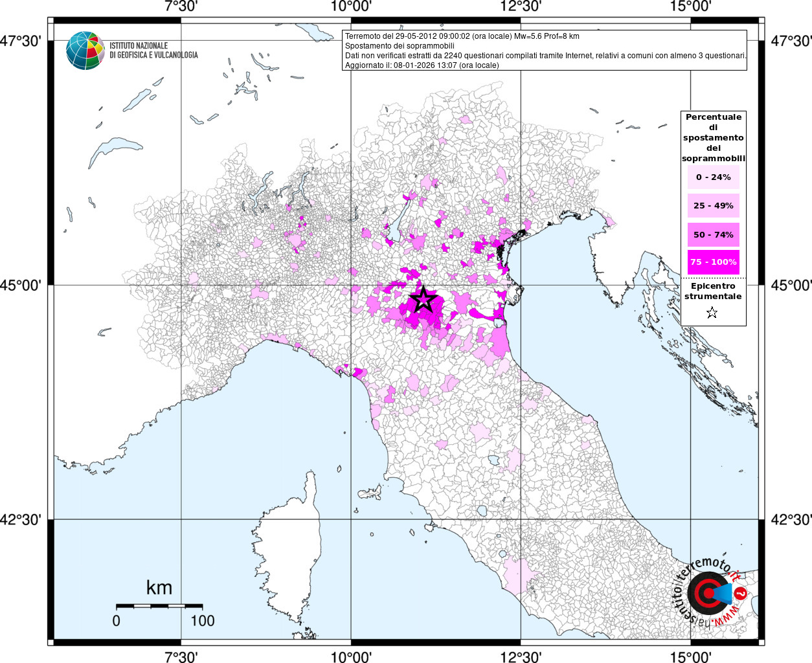The height and width of the screenshot is (663, 812).
Task: Click the black epicenter star on the map
Action: pos(423,300)
